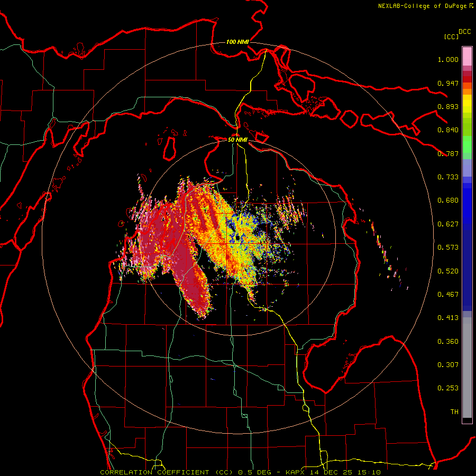Click the 0.467 color scale value

point(448,295)
